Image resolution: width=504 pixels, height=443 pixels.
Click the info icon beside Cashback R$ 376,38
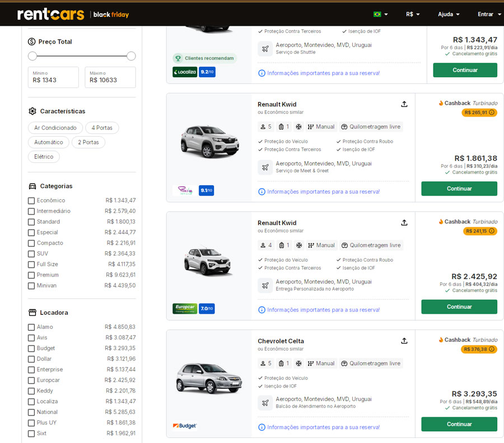click(492, 349)
